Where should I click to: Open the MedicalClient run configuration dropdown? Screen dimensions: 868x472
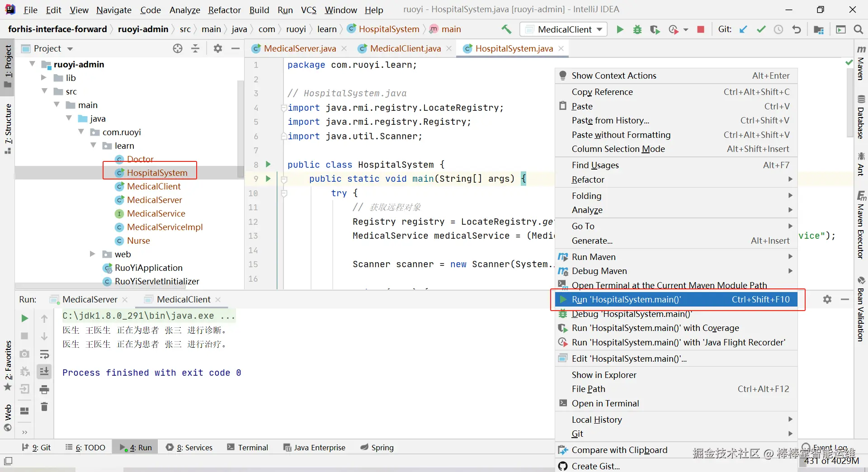(565, 29)
